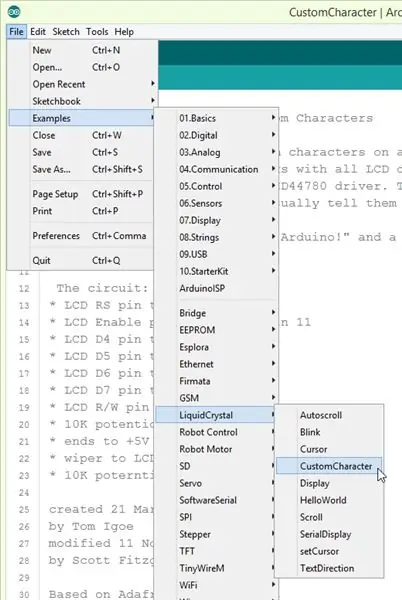402x600 pixels.
Task: Open the Sketch menu
Action: 66,32
